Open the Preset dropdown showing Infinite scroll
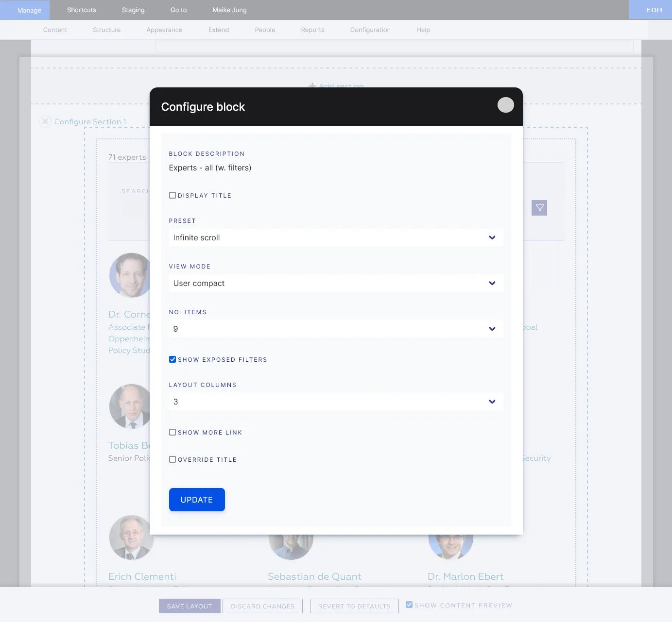This screenshot has height=622, width=672. click(336, 237)
